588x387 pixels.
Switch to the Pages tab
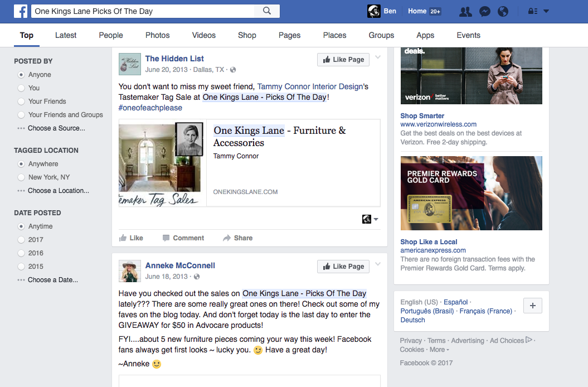289,35
